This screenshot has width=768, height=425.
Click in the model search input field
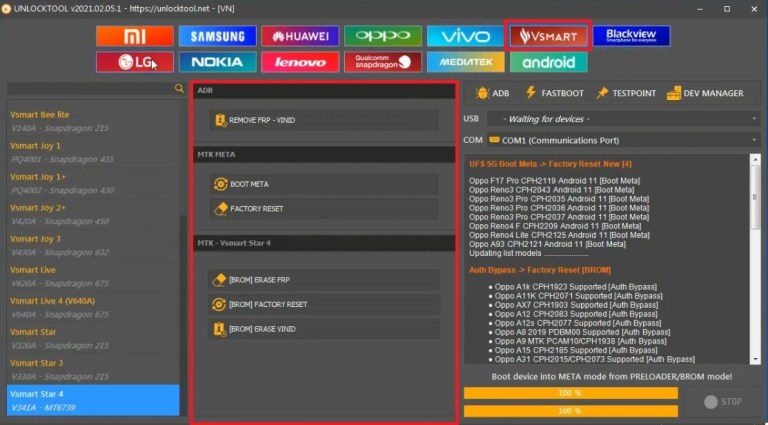pos(91,89)
